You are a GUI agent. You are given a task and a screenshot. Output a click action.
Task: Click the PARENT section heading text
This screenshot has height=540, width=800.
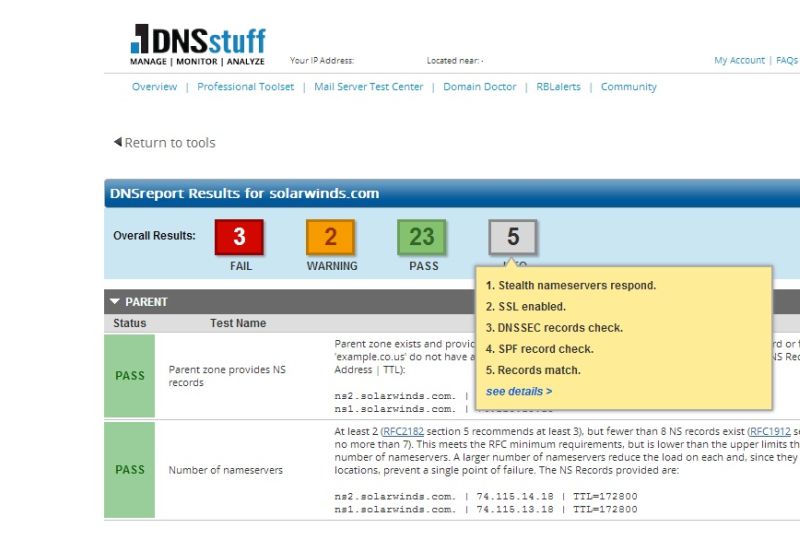[x=146, y=302]
